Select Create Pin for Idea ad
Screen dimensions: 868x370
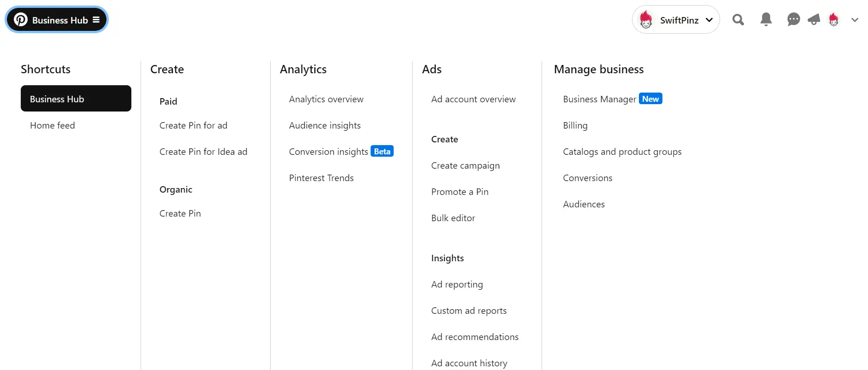click(x=203, y=152)
